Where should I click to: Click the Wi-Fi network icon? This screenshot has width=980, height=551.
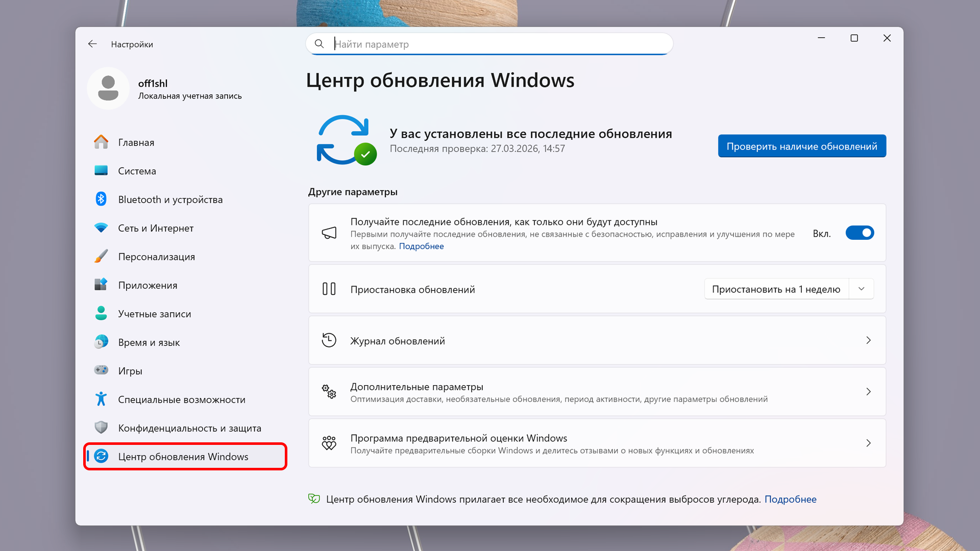coord(101,228)
